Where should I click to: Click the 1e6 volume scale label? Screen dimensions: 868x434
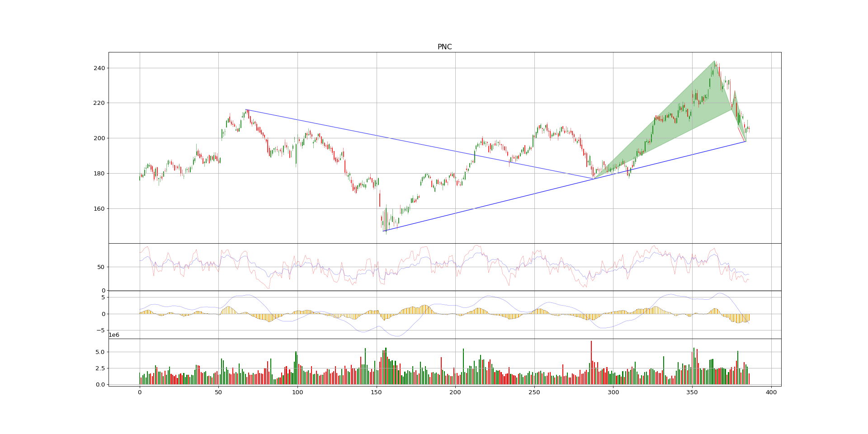click(x=114, y=335)
